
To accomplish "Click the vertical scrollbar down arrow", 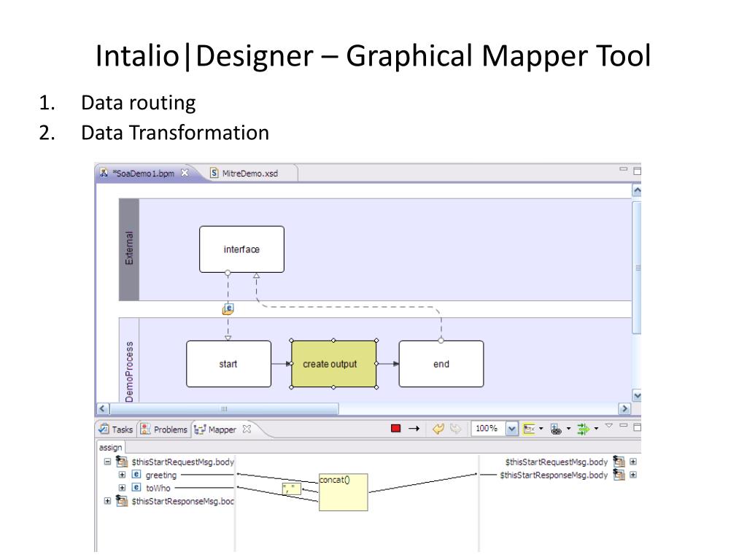I will pos(637,395).
